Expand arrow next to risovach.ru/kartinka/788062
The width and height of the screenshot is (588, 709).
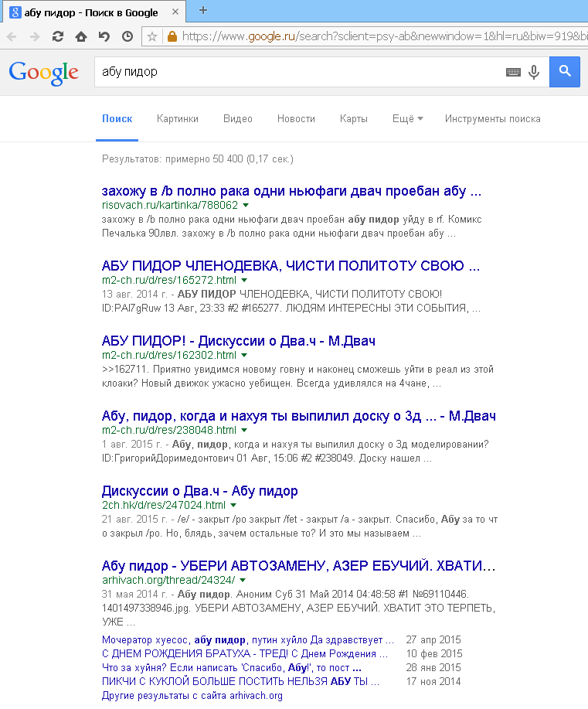[x=246, y=206]
